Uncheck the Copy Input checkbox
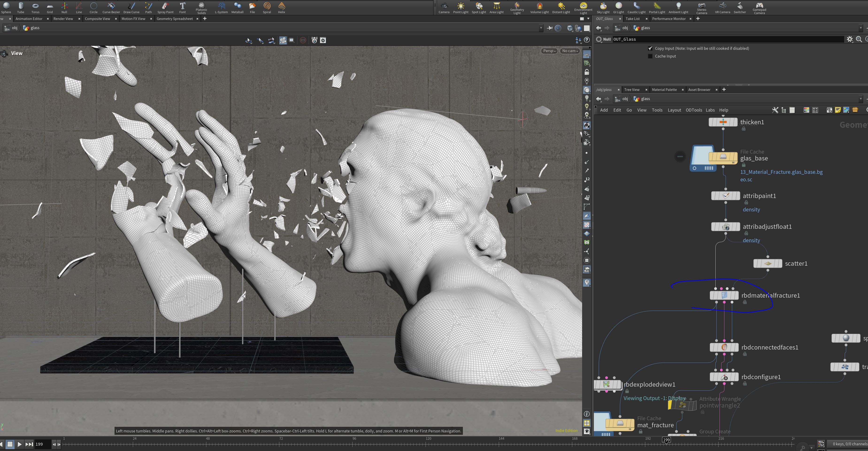Viewport: 868px width, 451px height. point(650,49)
